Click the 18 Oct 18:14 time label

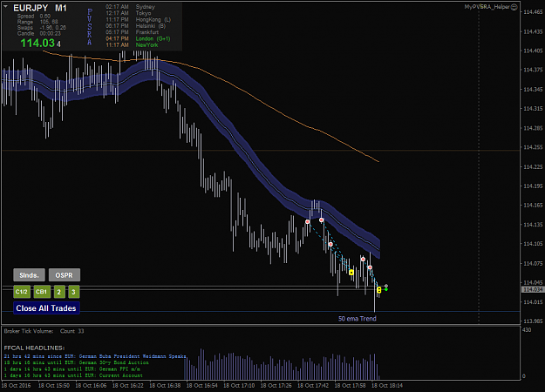[387, 385]
